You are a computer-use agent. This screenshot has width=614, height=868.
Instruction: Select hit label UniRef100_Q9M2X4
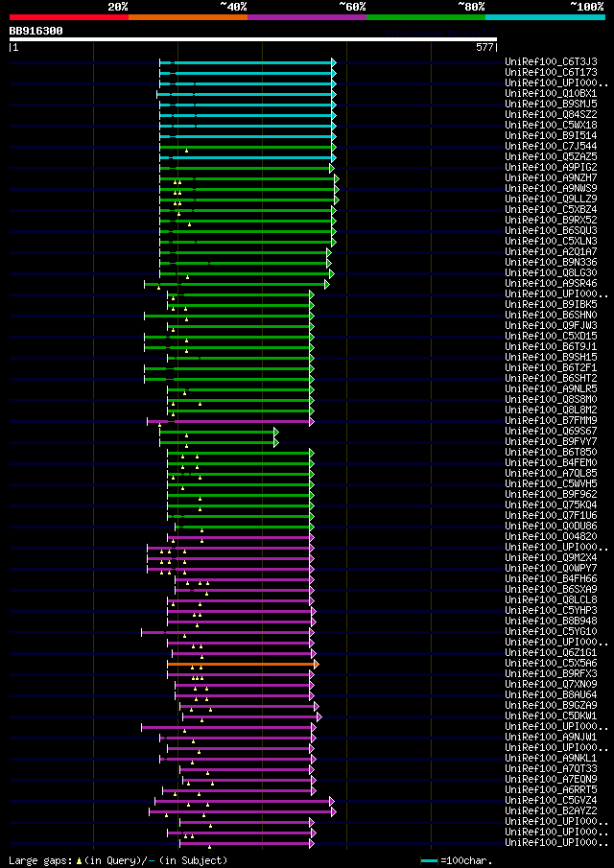551,557
